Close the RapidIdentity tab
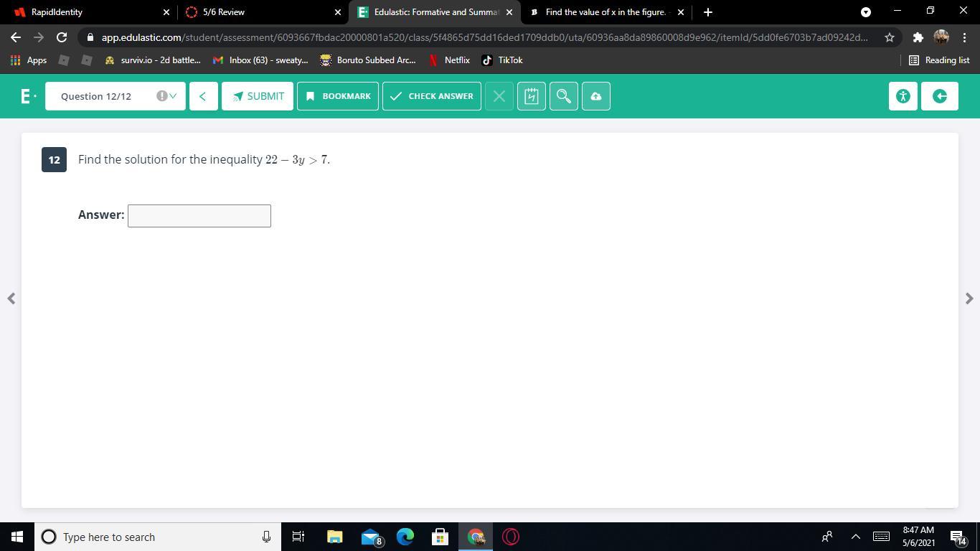 coord(166,12)
